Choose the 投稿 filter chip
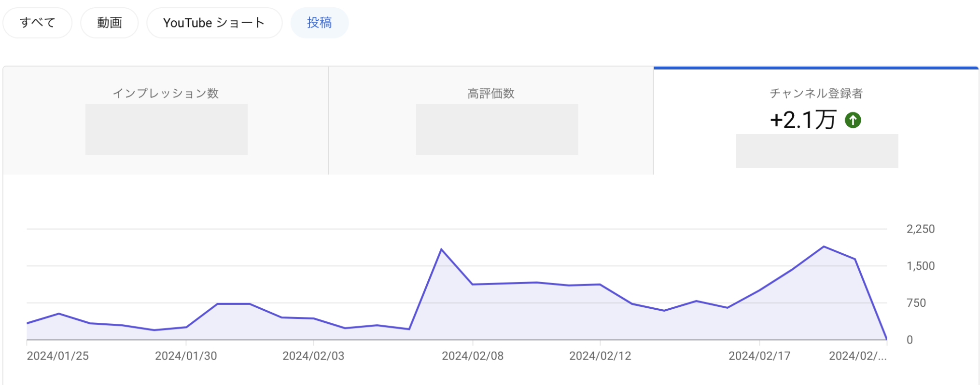This screenshot has height=385, width=980. pyautogui.click(x=319, y=23)
